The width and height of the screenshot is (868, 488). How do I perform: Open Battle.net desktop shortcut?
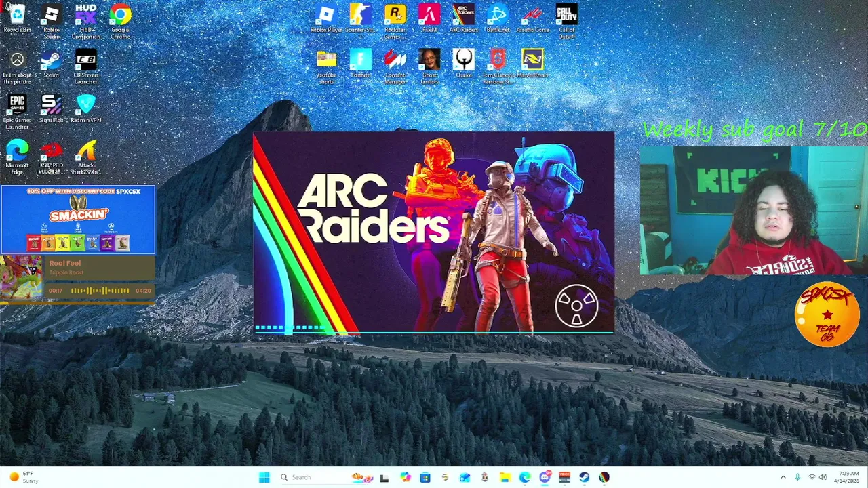pyautogui.click(x=498, y=19)
